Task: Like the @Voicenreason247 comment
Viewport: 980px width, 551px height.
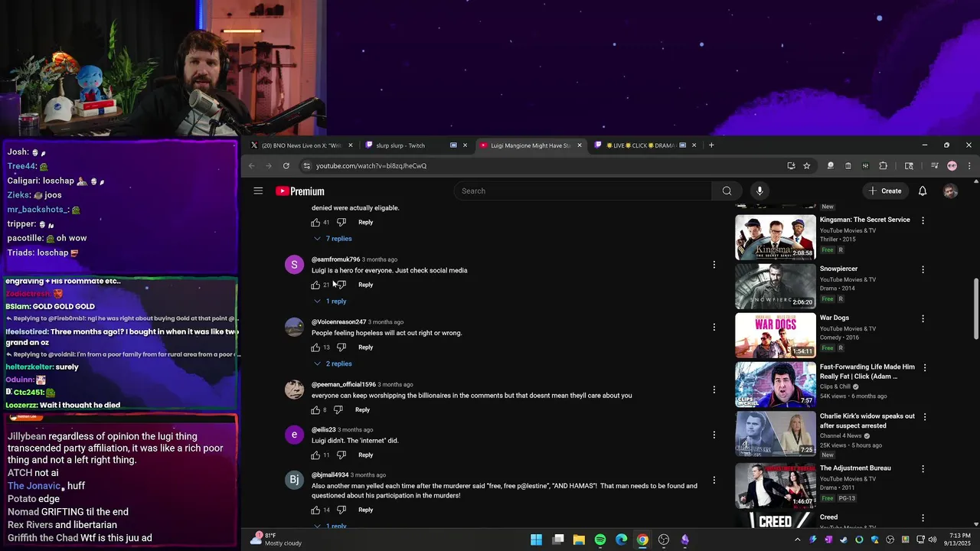Action: 315,347
